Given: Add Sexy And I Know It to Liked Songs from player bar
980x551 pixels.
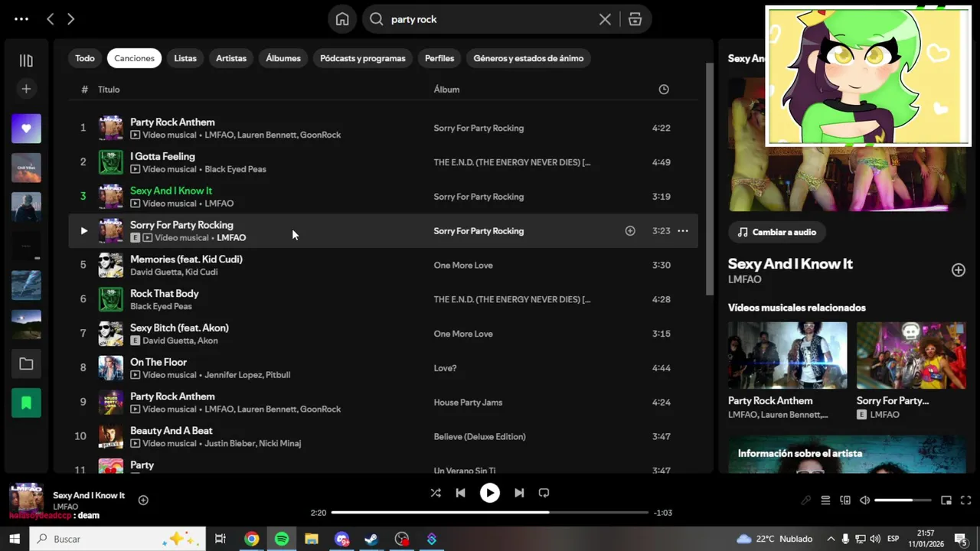Looking at the screenshot, I should 143,500.
